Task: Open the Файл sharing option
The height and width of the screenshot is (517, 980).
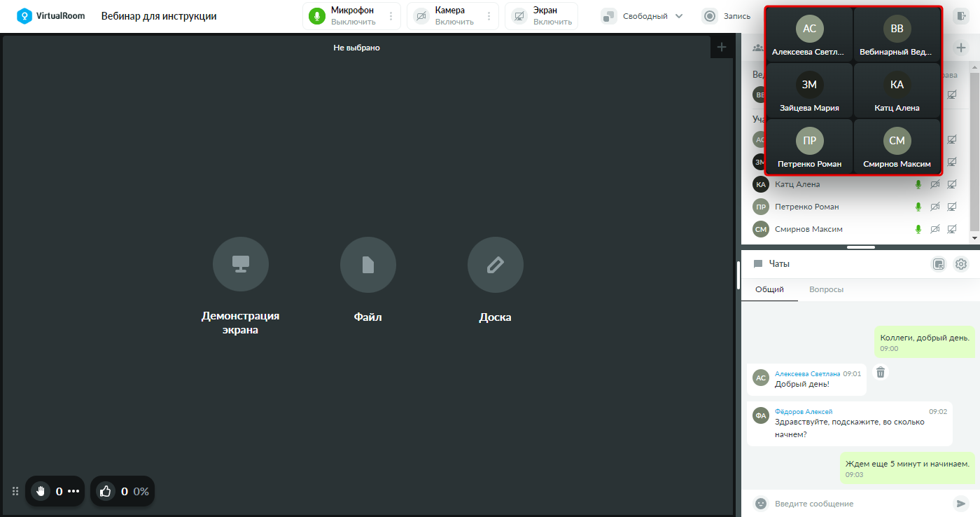Action: click(368, 265)
